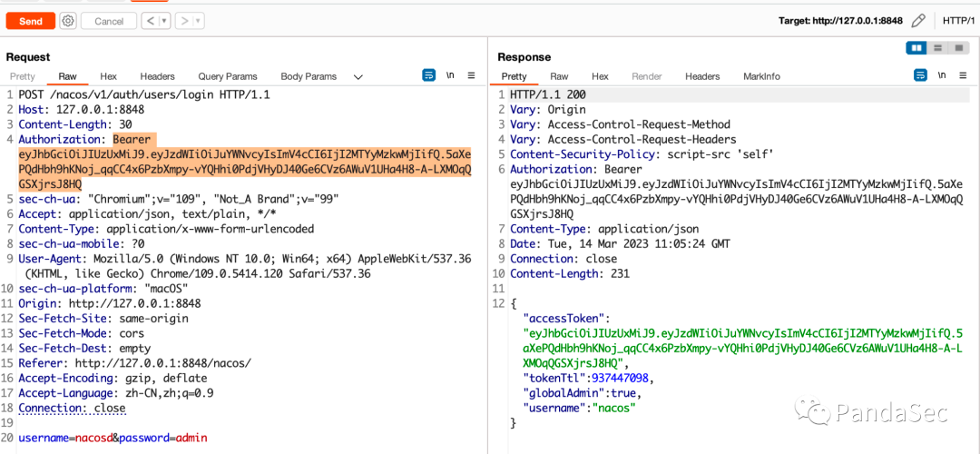This screenshot has width=980, height=454.
Task: Toggle word wrap icon in Response panel
Action: coord(921,75)
